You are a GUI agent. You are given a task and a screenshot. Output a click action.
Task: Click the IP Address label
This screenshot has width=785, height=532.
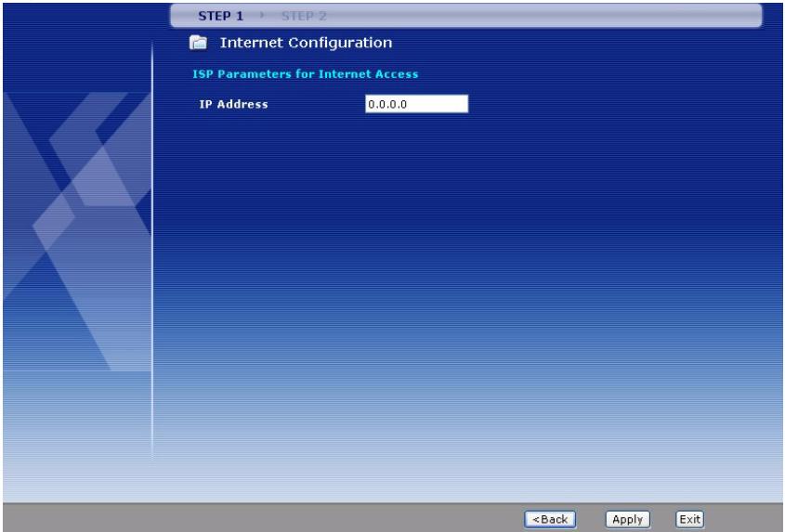[x=233, y=104]
